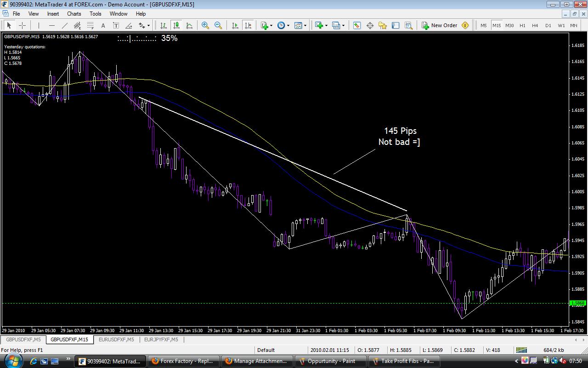Viewport: 588px width, 368px height.
Task: Switch to EURJPYFXF,M5 chart tab
Action: pos(161,339)
